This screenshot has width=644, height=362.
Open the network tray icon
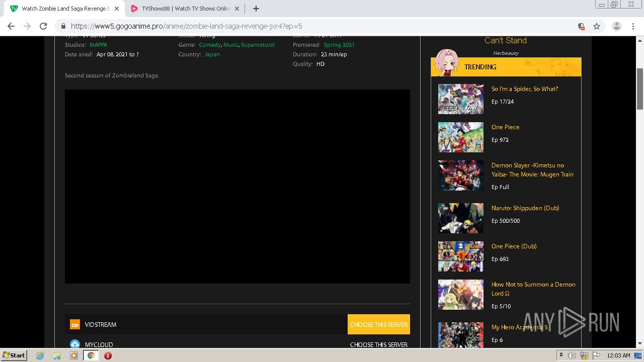(x=584, y=355)
